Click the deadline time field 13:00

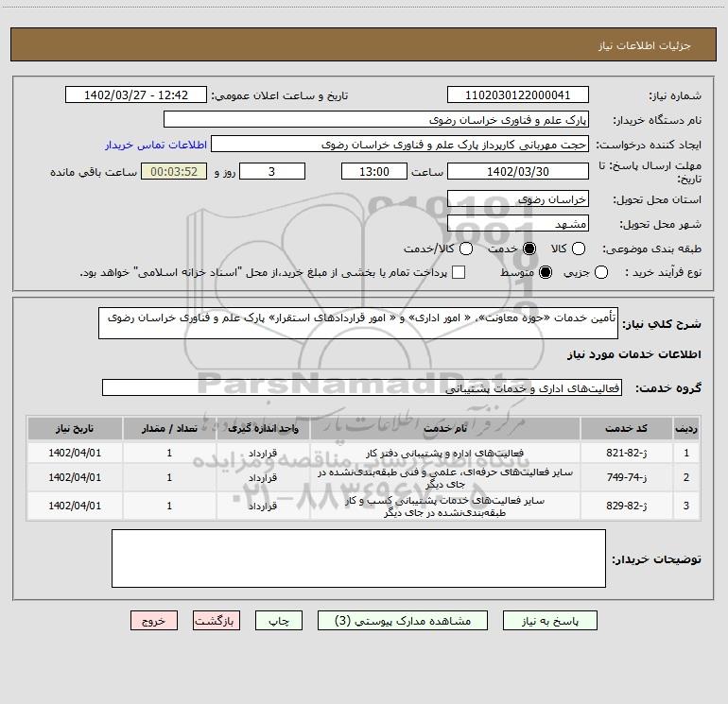click(374, 171)
